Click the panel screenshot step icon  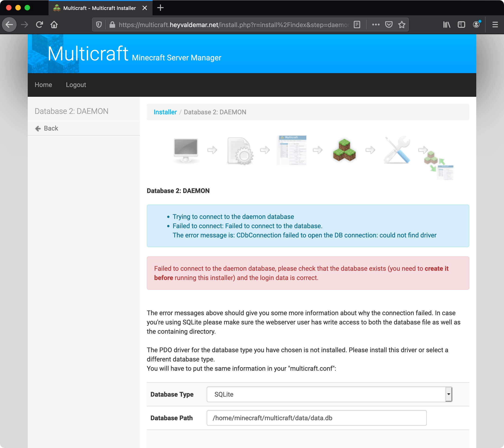292,150
